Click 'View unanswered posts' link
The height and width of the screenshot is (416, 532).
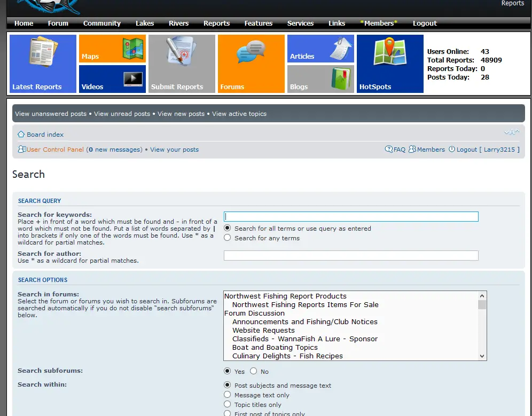[x=51, y=114]
